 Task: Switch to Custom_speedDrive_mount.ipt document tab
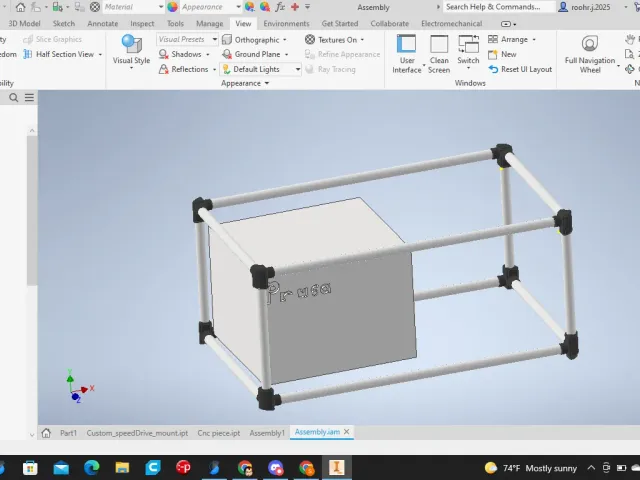pyautogui.click(x=137, y=433)
